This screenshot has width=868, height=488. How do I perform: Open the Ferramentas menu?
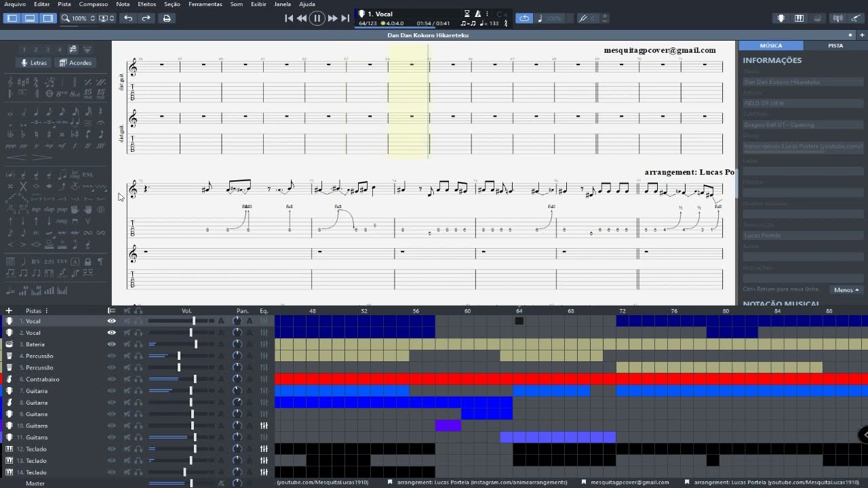click(205, 4)
